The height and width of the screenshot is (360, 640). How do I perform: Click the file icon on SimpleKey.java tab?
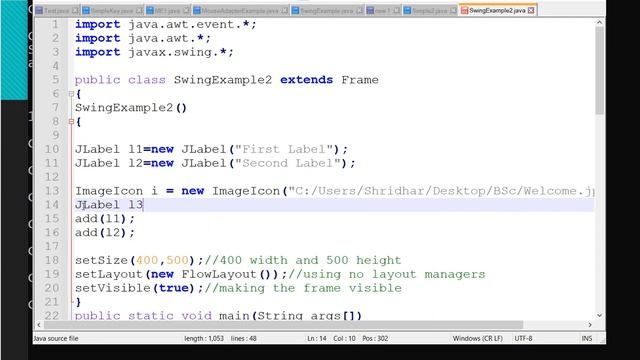(x=86, y=11)
